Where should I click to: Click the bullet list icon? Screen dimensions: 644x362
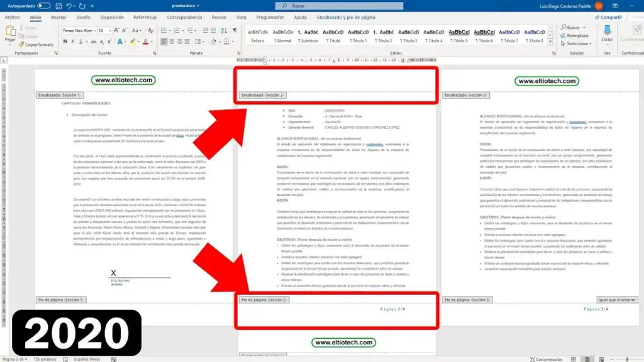pos(164,30)
